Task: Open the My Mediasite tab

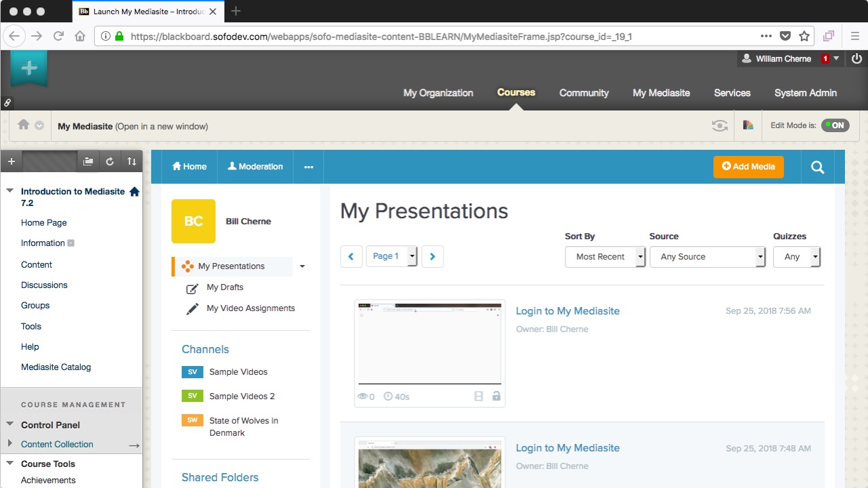Action: click(x=661, y=93)
